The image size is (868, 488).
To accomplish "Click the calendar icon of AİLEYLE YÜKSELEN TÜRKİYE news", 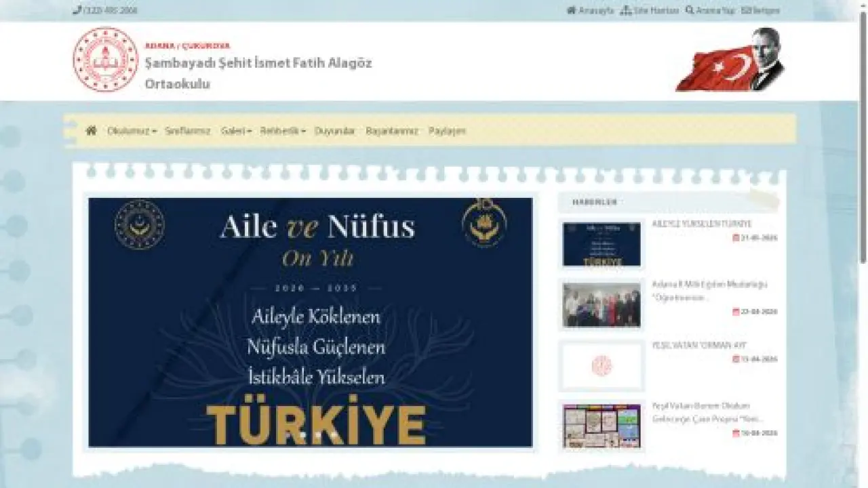I will pyautogui.click(x=736, y=238).
